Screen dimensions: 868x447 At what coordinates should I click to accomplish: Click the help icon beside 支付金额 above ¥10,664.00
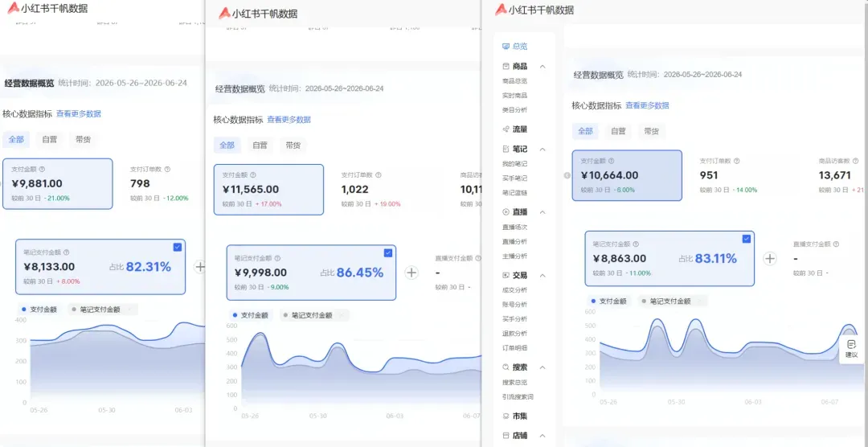[x=611, y=161]
